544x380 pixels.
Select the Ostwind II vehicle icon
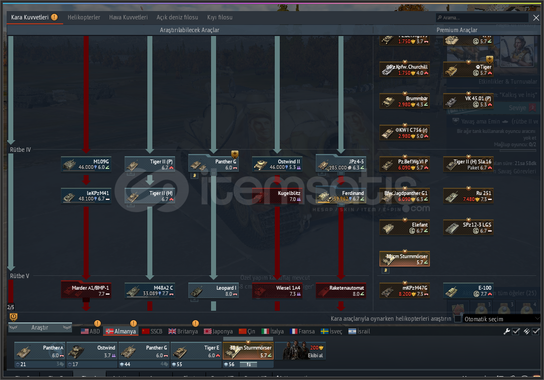(x=277, y=164)
